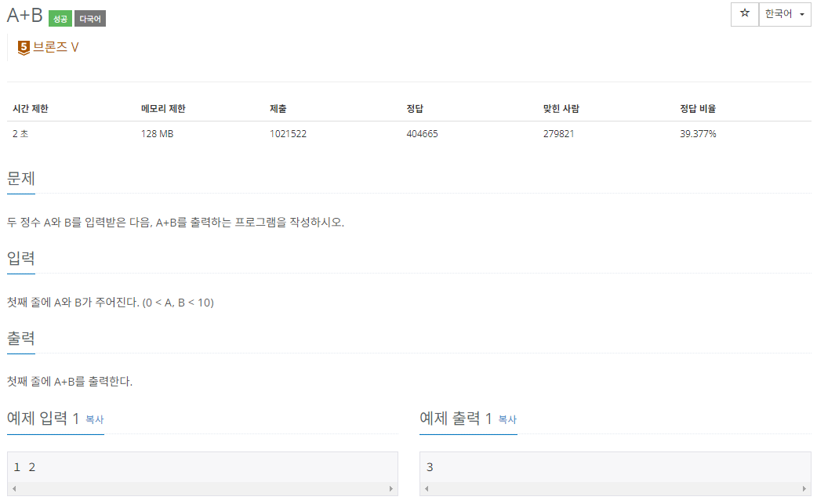The height and width of the screenshot is (504, 817).
Task: Click the 정답 column header
Action: tap(415, 108)
